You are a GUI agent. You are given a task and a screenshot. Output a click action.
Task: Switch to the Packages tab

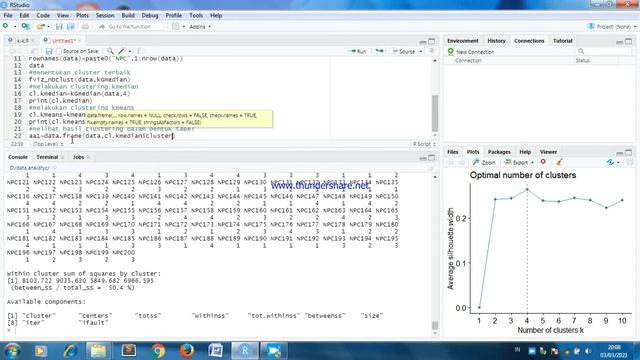499,152
